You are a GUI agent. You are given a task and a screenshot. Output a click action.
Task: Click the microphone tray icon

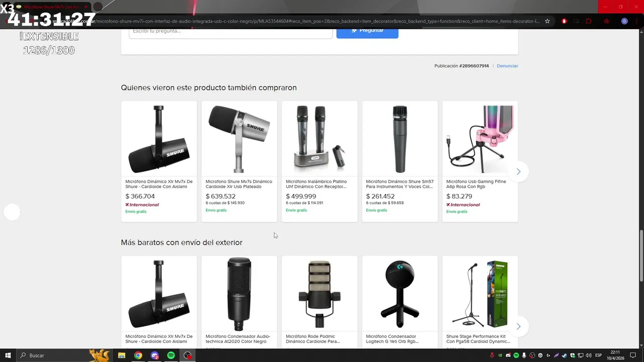point(524,355)
